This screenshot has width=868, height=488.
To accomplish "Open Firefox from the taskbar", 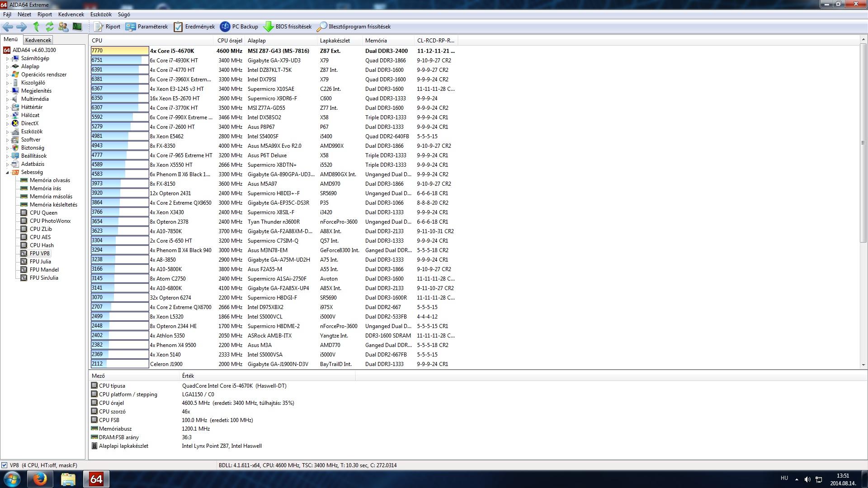I will (40, 479).
